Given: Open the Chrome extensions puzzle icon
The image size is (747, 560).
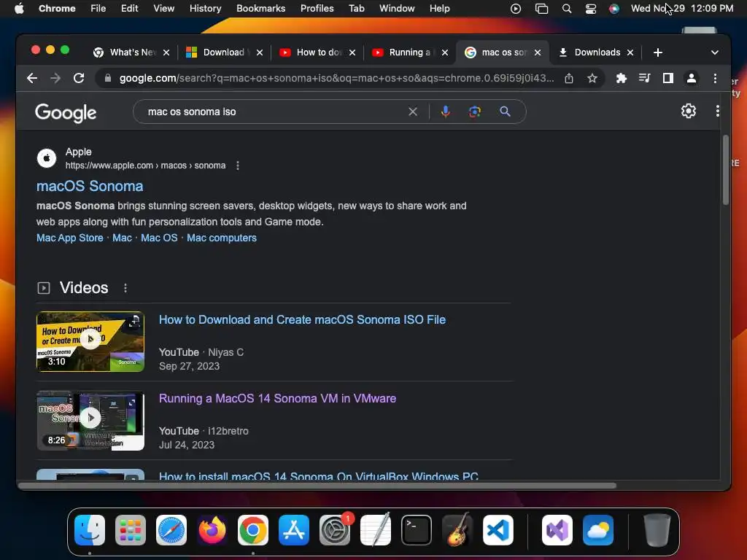Looking at the screenshot, I should [622, 78].
